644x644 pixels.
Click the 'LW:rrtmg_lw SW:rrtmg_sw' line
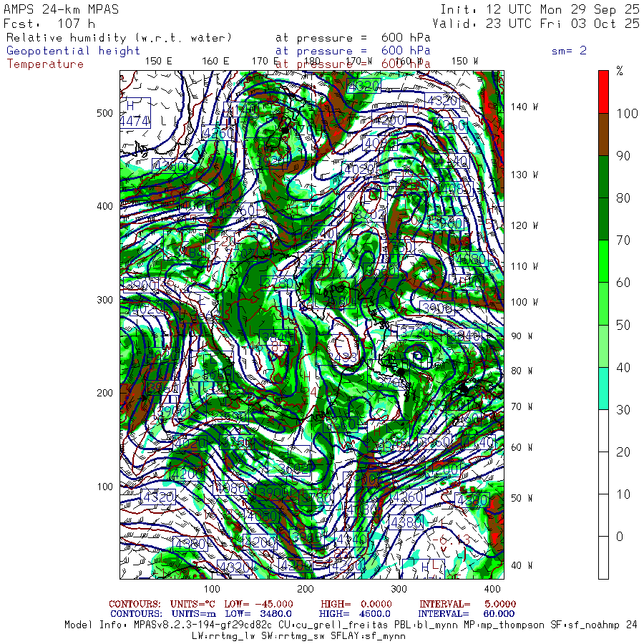click(298, 636)
